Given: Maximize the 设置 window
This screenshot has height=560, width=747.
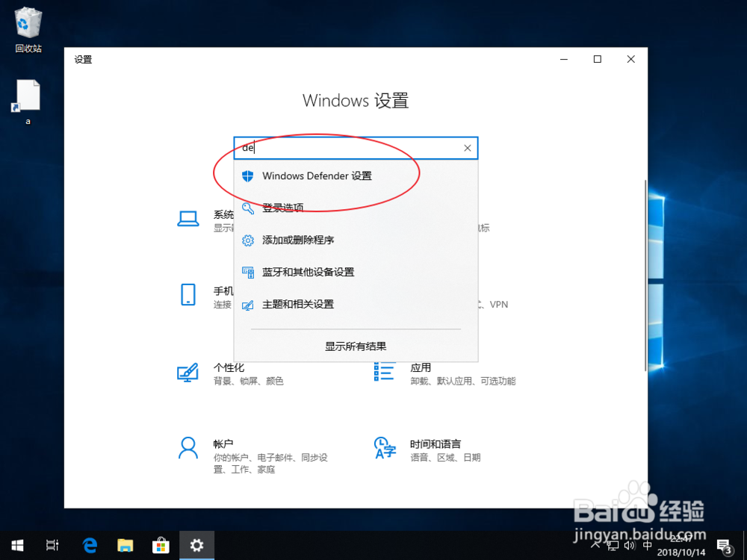Looking at the screenshot, I should point(598,59).
